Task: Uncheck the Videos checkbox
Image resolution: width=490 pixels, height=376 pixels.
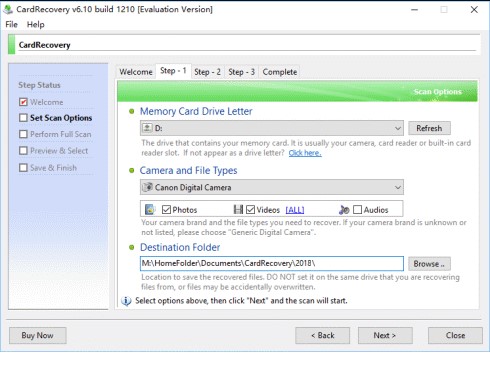Action: pos(250,210)
